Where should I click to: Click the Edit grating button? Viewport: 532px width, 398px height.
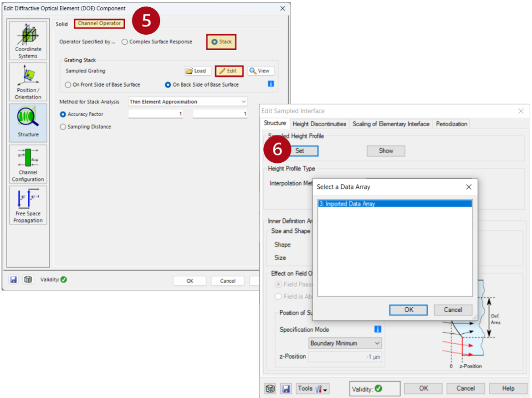[x=229, y=71]
